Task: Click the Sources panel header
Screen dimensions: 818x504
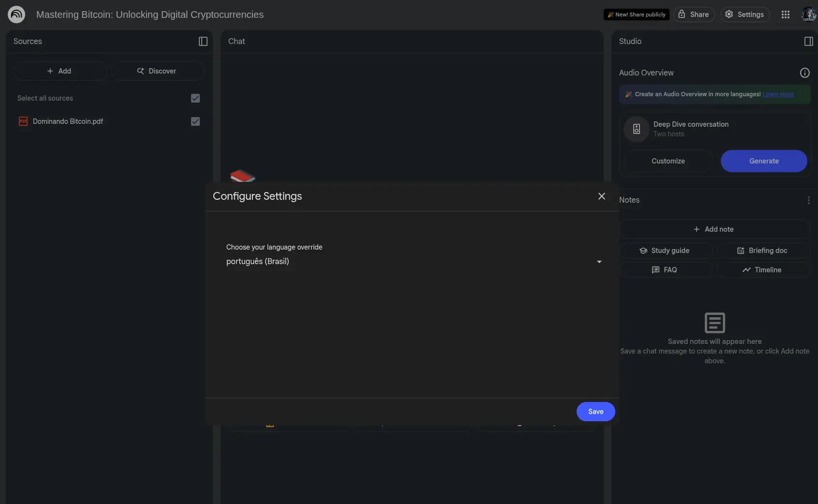Action: 28,42
